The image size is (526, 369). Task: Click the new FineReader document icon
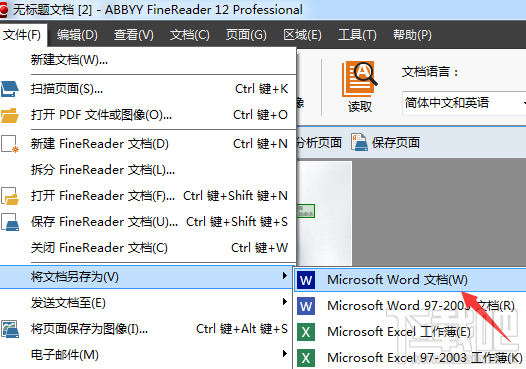[x=10, y=144]
